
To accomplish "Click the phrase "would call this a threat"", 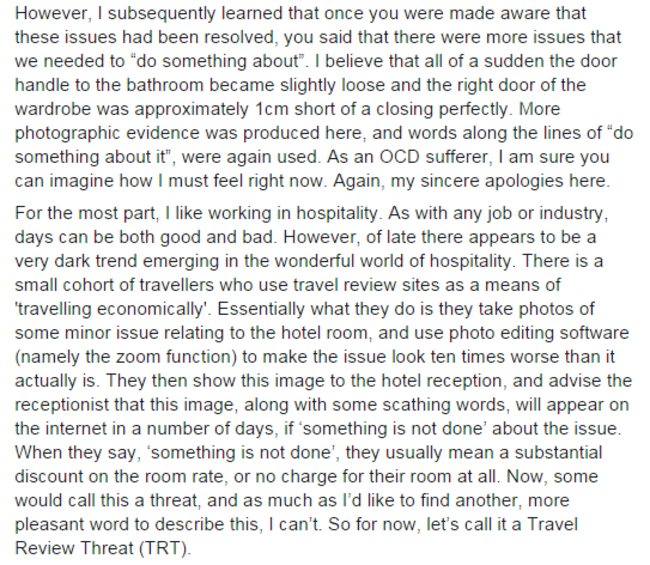I will 107,501.
